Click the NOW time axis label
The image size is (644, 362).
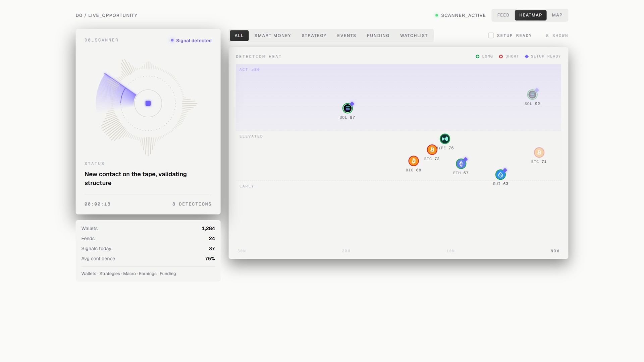555,251
